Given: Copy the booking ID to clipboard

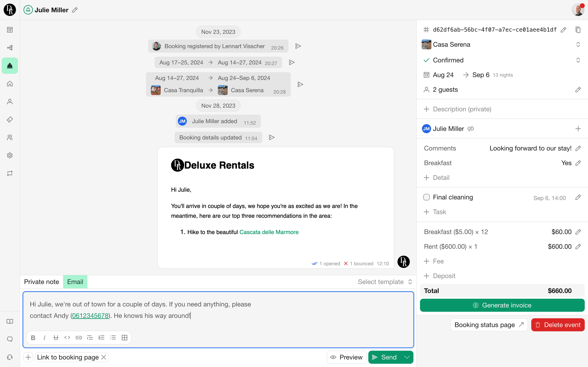Looking at the screenshot, I should tap(578, 30).
